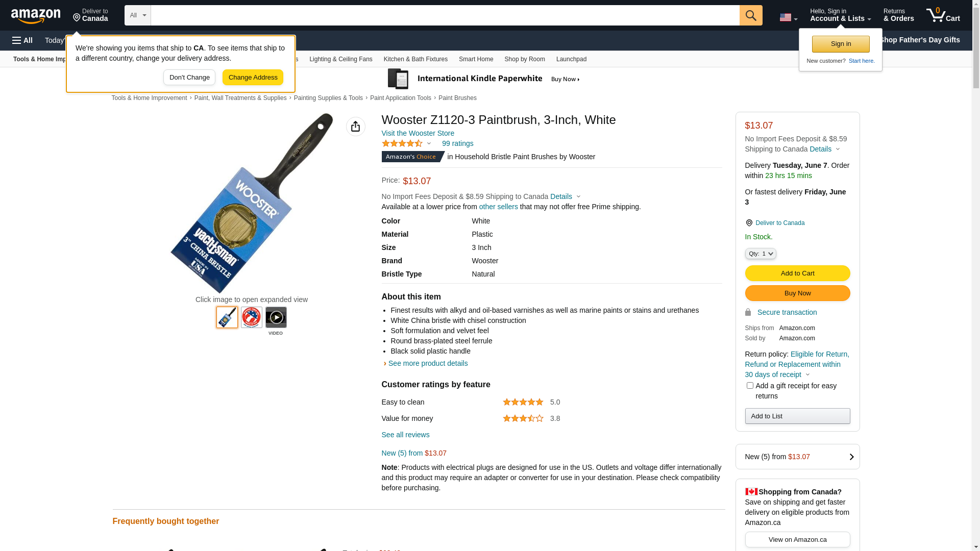Click in the search text field
The width and height of the screenshot is (980, 551).
445,15
